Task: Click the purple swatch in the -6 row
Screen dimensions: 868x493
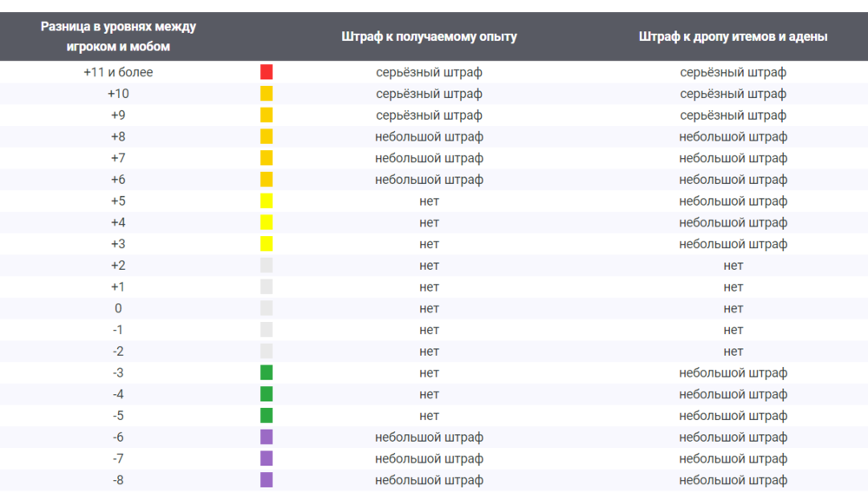Action: pyautogui.click(x=266, y=437)
